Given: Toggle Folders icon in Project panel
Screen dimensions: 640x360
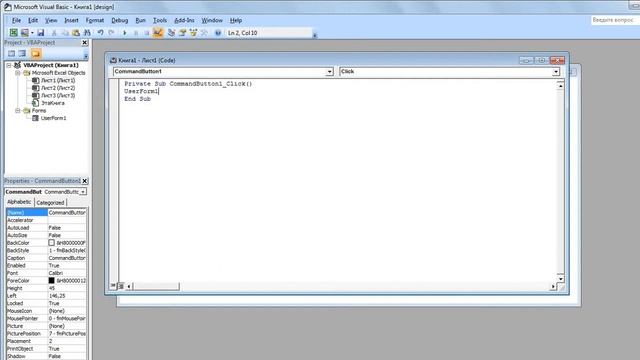Looking at the screenshot, I should click(36, 53).
